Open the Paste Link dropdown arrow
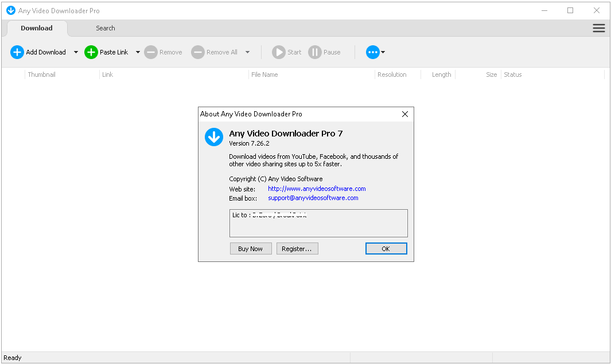This screenshot has height=364, width=611. pos(138,52)
